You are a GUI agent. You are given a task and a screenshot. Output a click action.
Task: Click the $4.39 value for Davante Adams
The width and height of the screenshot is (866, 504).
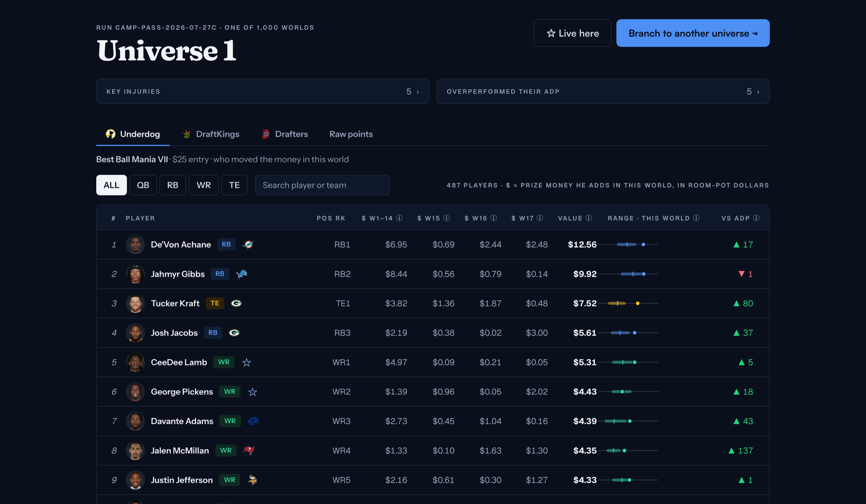point(585,421)
